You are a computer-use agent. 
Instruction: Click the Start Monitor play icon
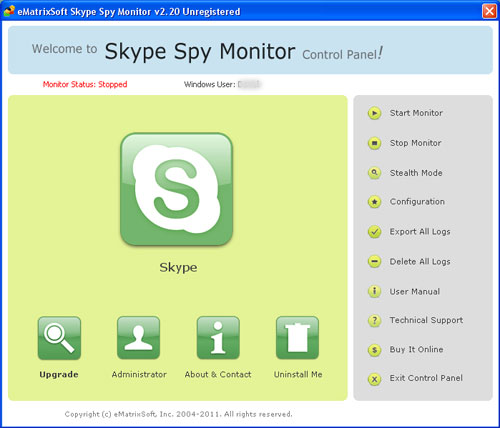click(x=375, y=113)
